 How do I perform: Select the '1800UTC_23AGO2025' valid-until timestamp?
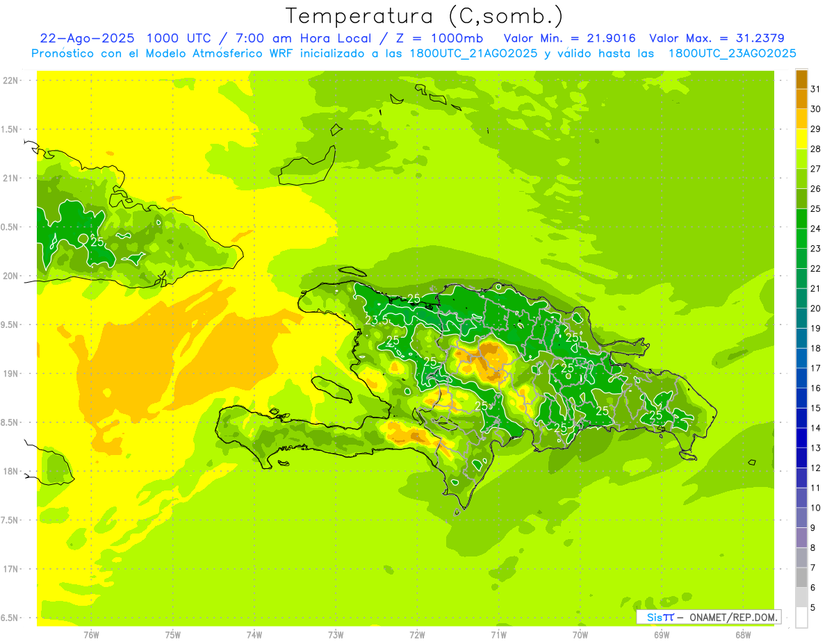[732, 53]
